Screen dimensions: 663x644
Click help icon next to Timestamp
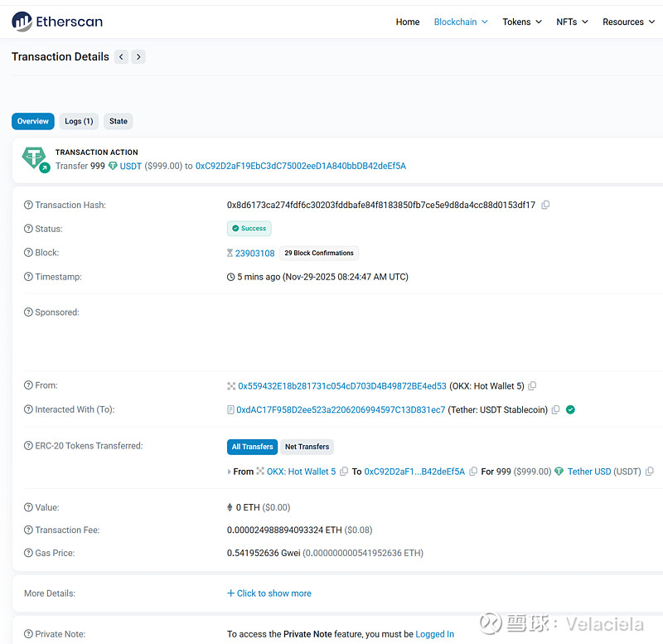(28, 277)
